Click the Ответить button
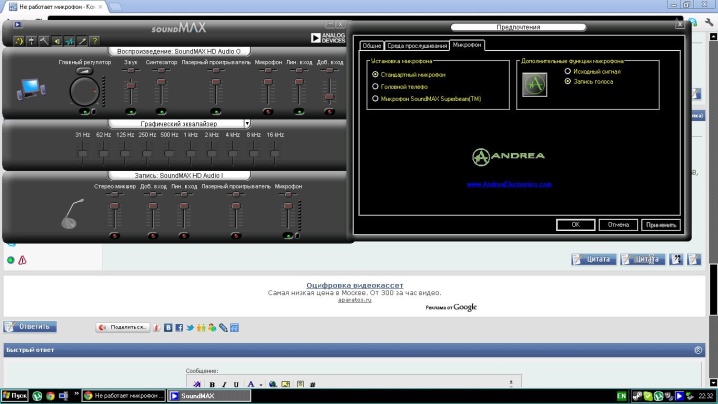The width and height of the screenshot is (718, 404). coord(30,327)
